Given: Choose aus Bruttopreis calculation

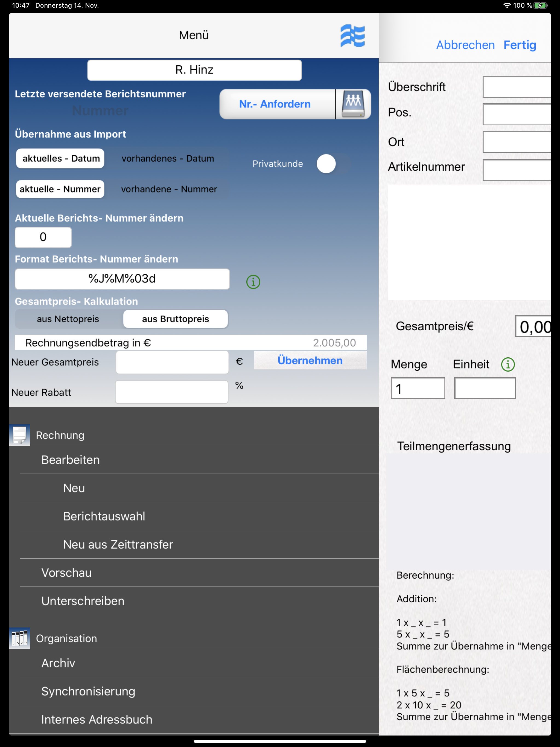Looking at the screenshot, I should point(176,319).
